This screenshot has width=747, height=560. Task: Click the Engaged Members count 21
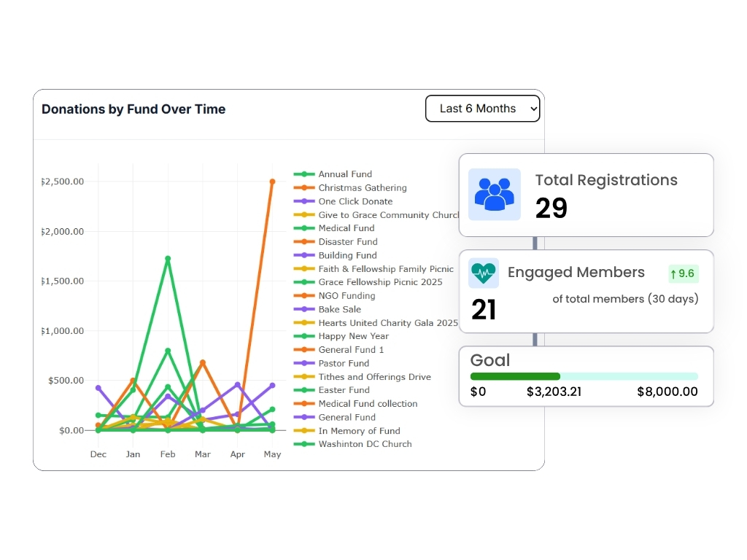click(x=484, y=309)
